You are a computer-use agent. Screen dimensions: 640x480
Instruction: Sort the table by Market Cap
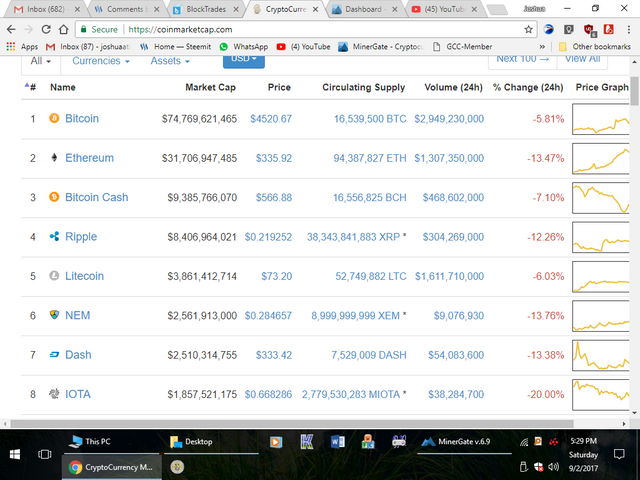[x=210, y=87]
